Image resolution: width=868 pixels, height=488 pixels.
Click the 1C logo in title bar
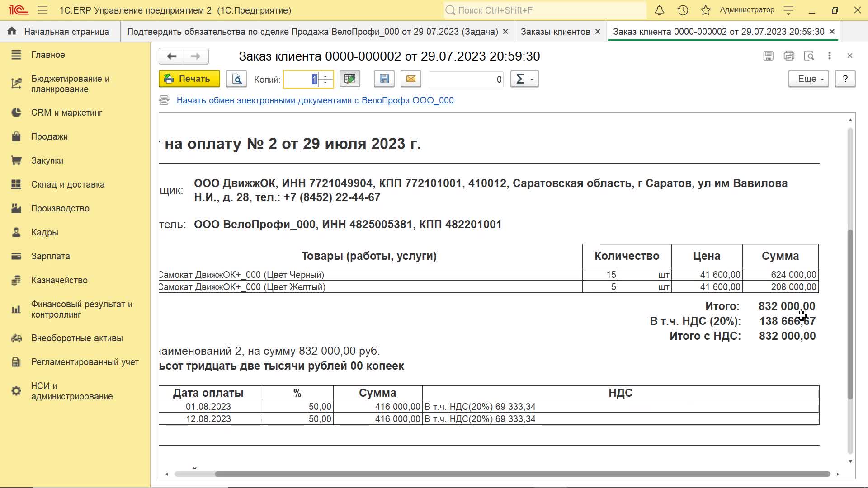point(19,10)
